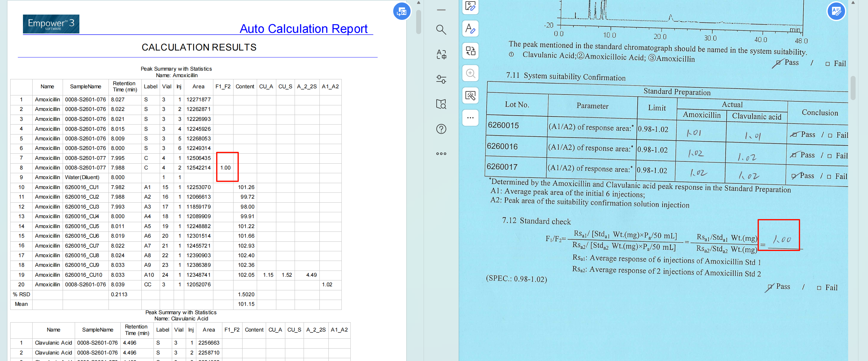Screen dimensions: 868x361
Task: Select the image eraser cutout tool
Action: [470, 96]
